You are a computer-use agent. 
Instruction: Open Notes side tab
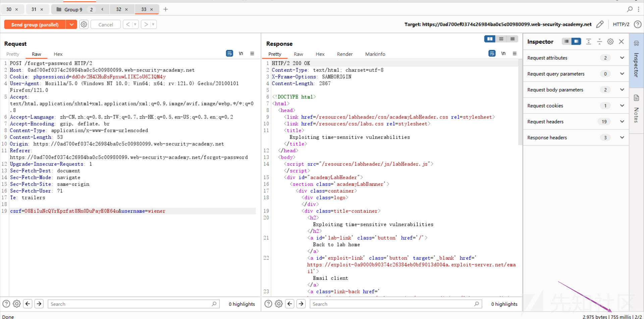636,111
